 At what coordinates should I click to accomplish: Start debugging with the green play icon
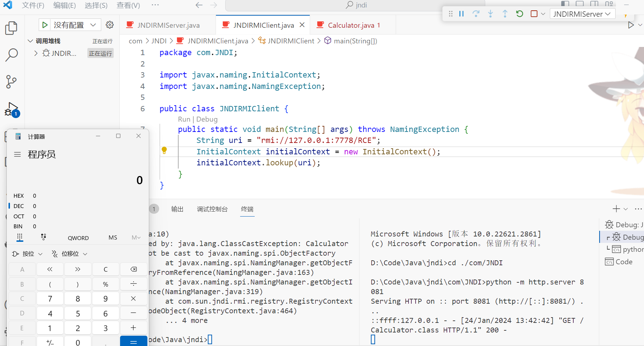pos(45,25)
